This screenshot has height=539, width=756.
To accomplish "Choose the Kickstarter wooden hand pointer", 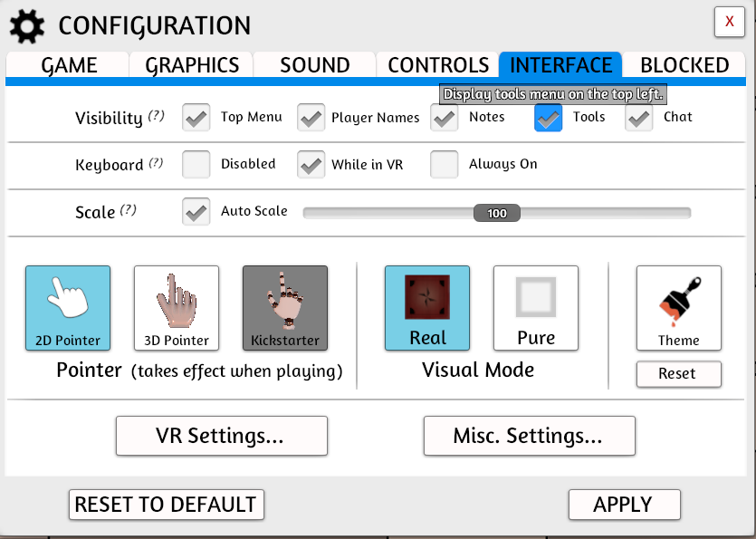I will click(285, 308).
